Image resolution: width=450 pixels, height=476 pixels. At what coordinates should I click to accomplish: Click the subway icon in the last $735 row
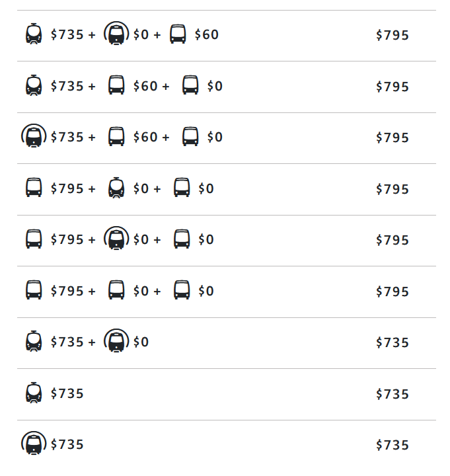click(34, 444)
